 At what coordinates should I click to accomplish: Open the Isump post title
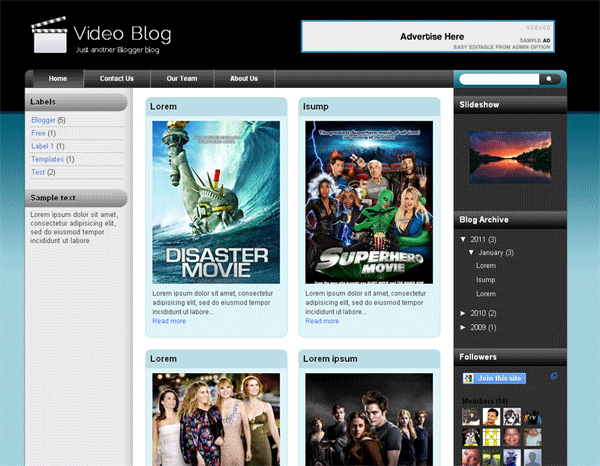coord(316,107)
